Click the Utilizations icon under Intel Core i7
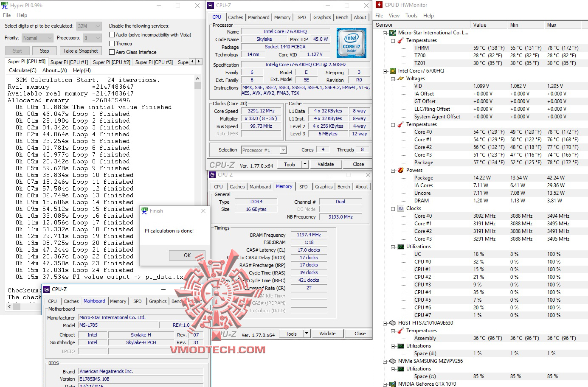Viewport: 588px width, 387px height. (x=400, y=247)
